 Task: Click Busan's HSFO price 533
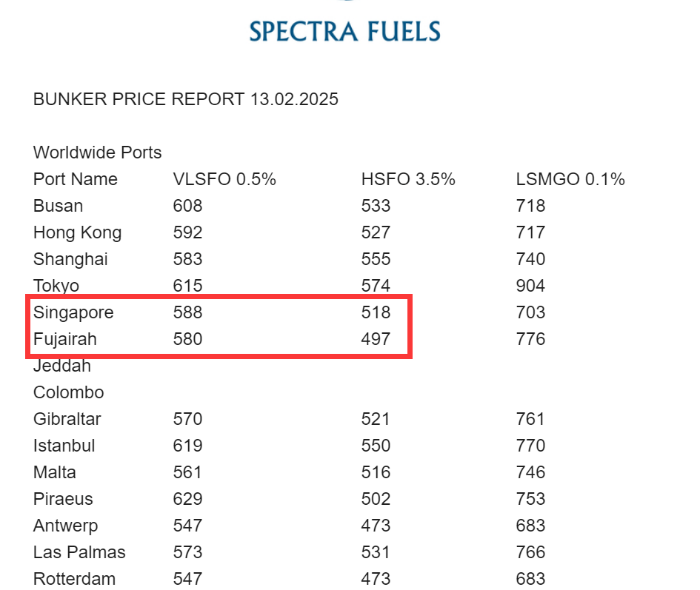(376, 206)
